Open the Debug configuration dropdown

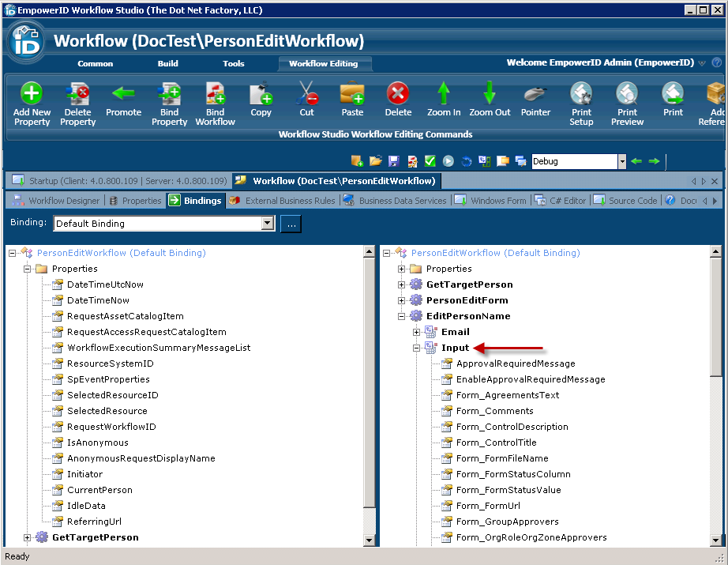click(x=621, y=161)
